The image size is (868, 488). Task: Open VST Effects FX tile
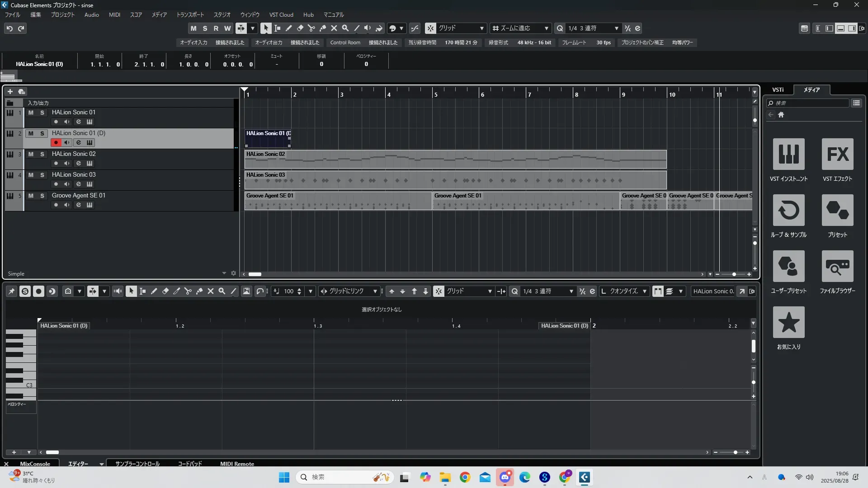[x=837, y=155]
